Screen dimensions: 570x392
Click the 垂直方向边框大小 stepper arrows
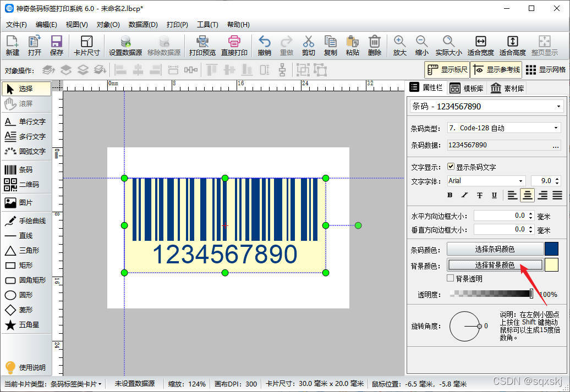tap(531, 229)
